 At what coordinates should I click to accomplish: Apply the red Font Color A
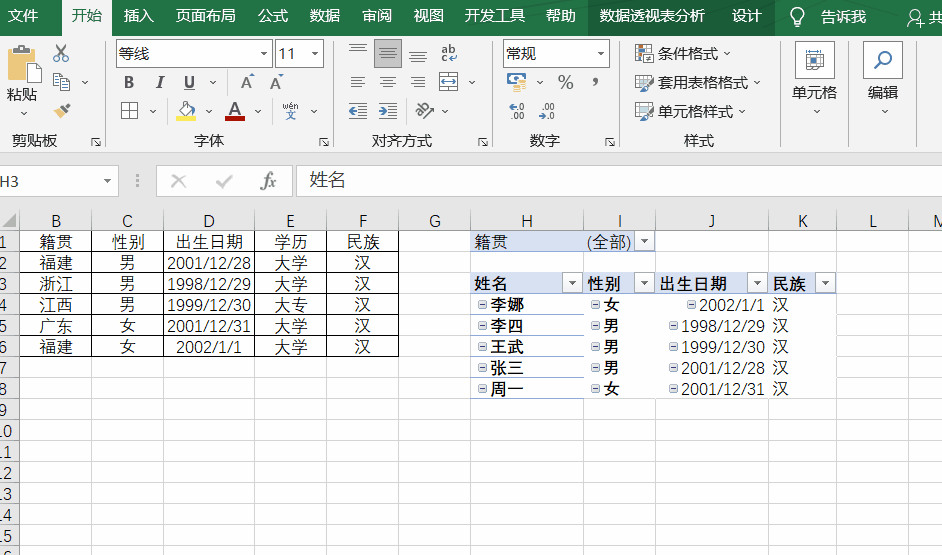click(x=235, y=111)
